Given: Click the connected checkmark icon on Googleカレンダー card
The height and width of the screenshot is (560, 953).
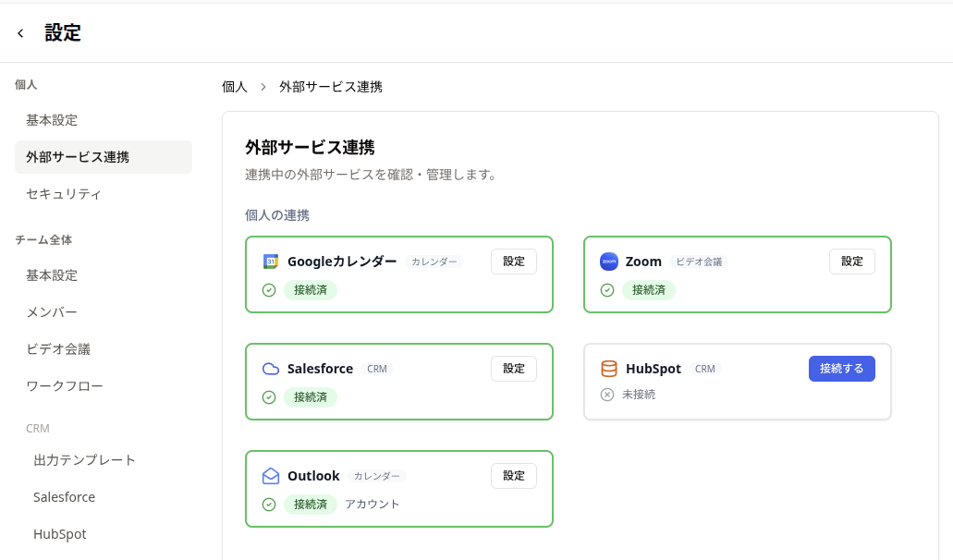Looking at the screenshot, I should tap(269, 290).
